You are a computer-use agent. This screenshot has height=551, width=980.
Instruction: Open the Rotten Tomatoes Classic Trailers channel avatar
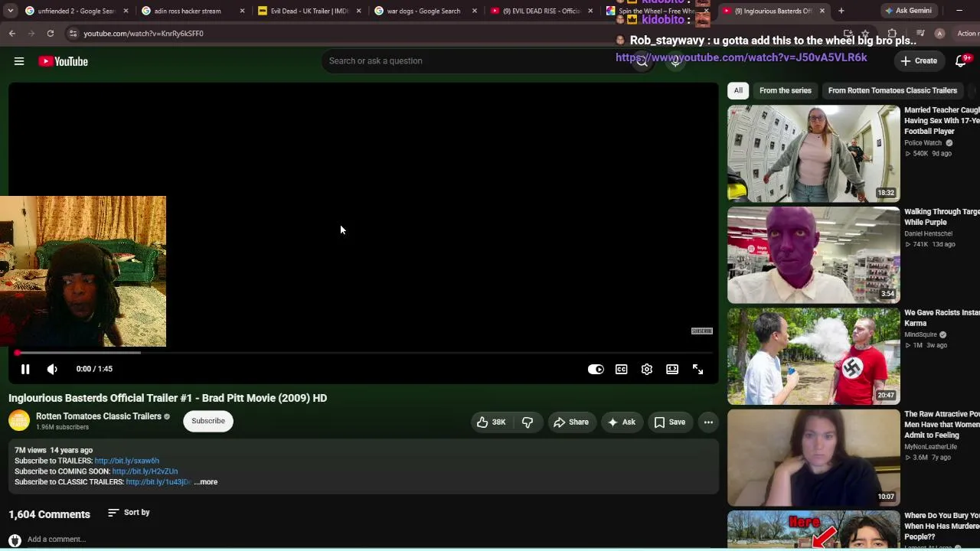(x=19, y=421)
